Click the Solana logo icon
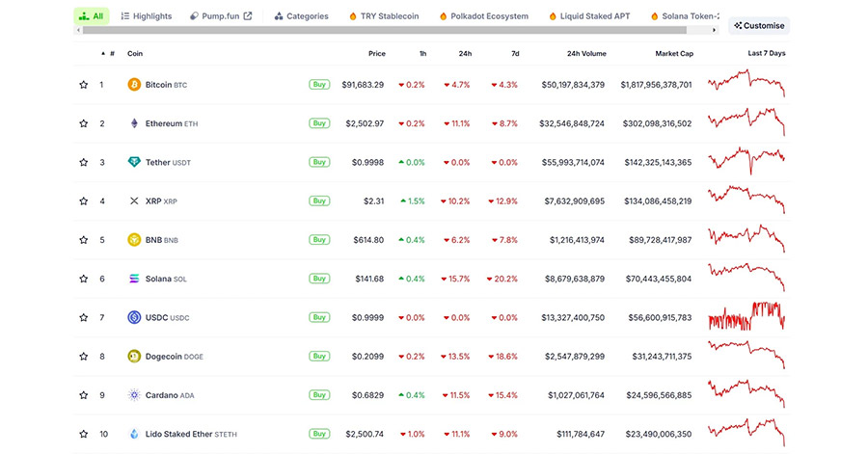 (x=134, y=279)
